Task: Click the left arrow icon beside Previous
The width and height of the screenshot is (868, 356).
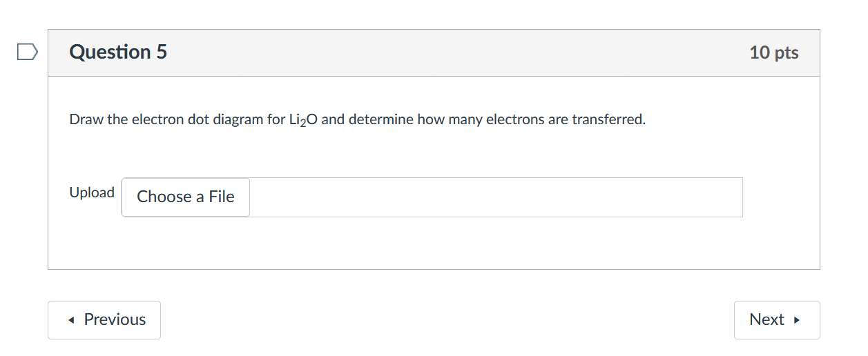Action: (x=73, y=320)
